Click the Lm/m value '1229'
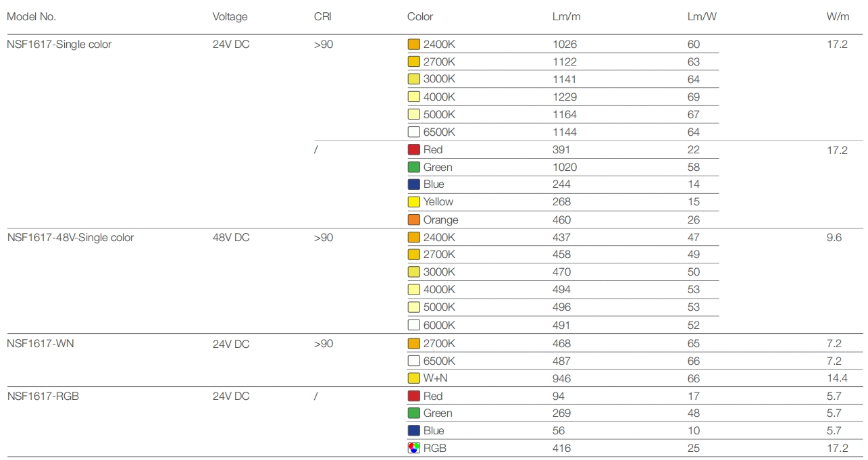The height and width of the screenshot is (460, 868). point(565,97)
